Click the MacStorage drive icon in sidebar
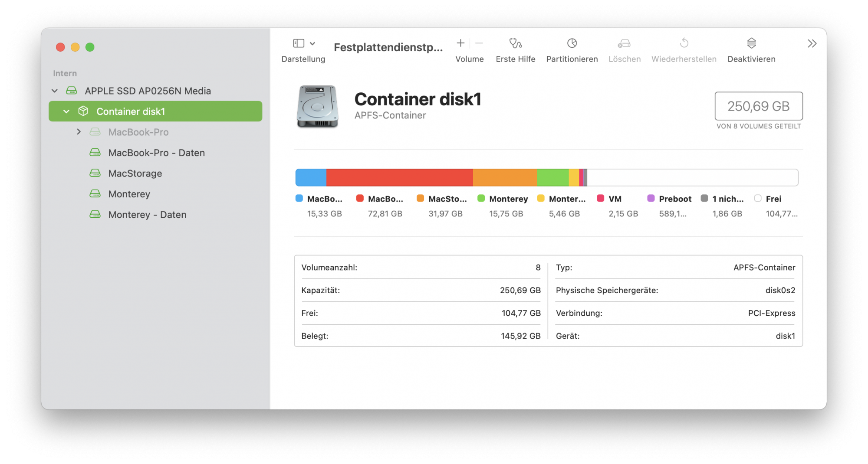This screenshot has width=868, height=464. pyautogui.click(x=95, y=173)
